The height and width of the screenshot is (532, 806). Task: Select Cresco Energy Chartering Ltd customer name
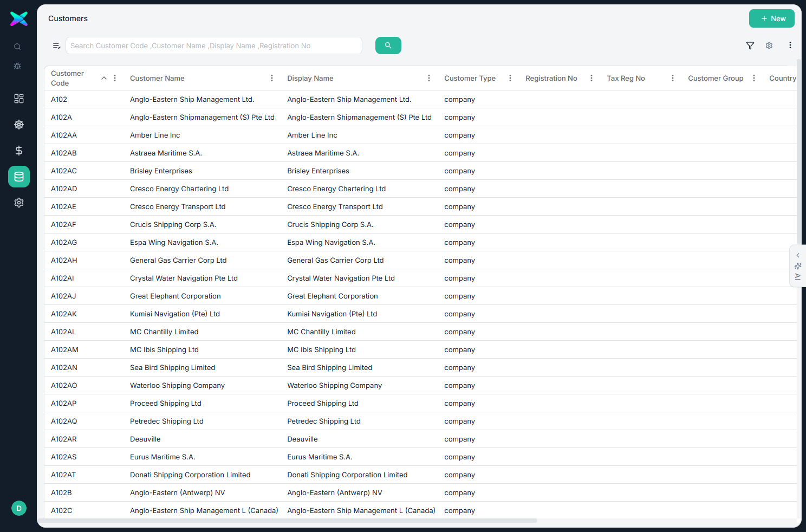(x=179, y=189)
